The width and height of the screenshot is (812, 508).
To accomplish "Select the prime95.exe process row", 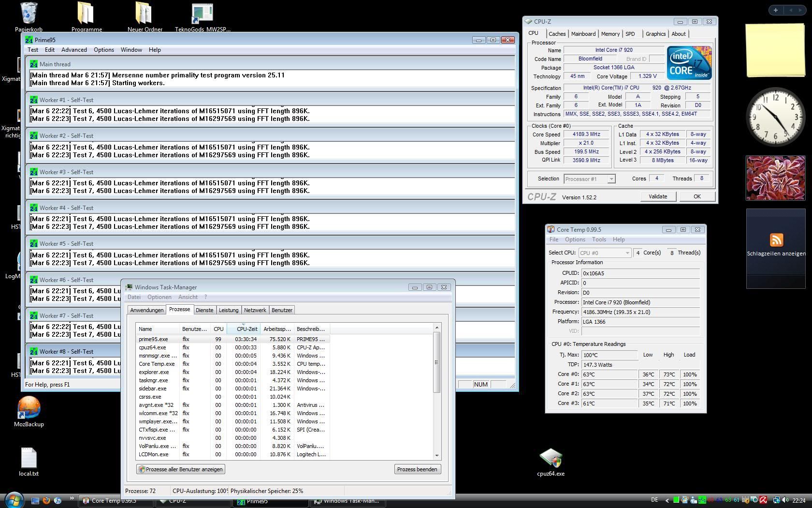I will (x=233, y=339).
